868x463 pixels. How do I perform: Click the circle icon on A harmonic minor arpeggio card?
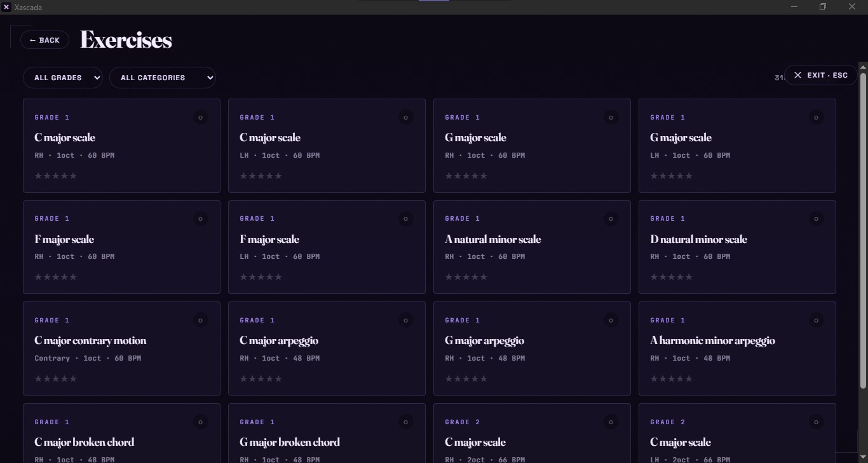[816, 321]
